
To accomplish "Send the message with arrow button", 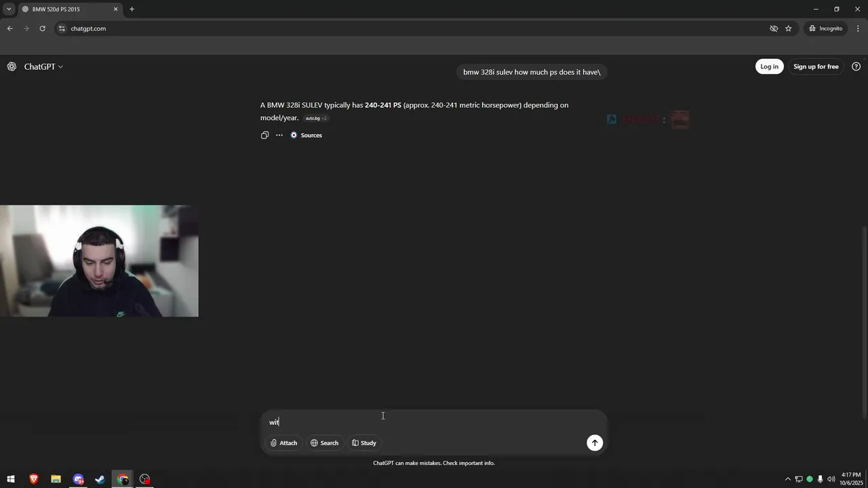I will point(595,443).
